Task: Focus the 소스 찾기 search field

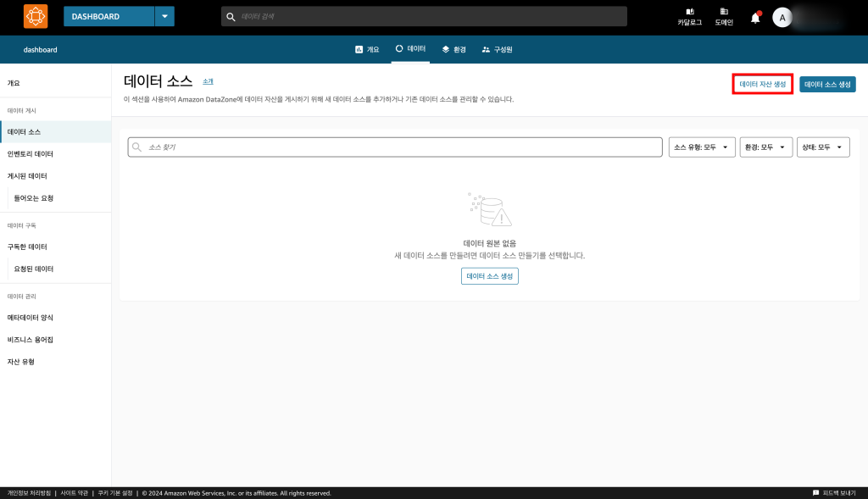Action: [395, 147]
